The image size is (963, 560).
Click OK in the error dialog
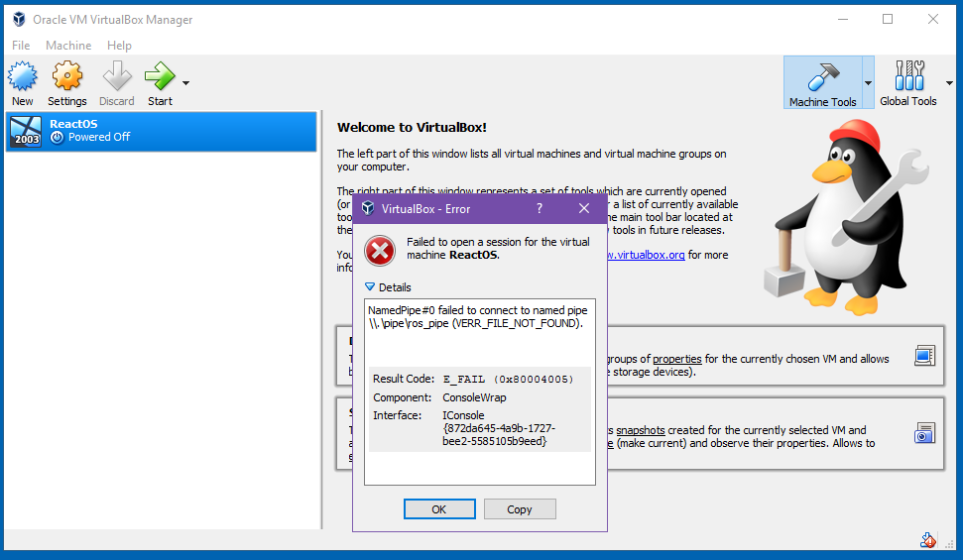[x=439, y=509]
